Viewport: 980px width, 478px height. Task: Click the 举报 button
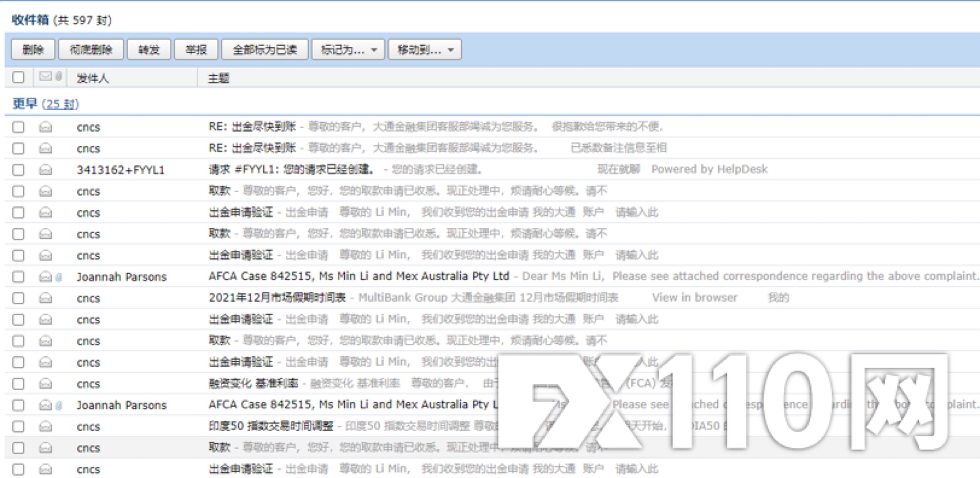[196, 49]
